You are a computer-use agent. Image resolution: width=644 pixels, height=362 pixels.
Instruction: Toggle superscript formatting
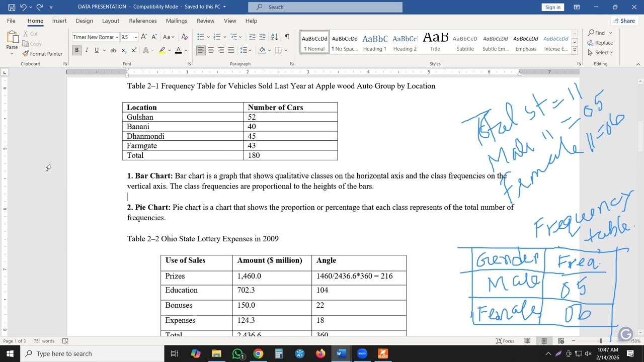134,50
